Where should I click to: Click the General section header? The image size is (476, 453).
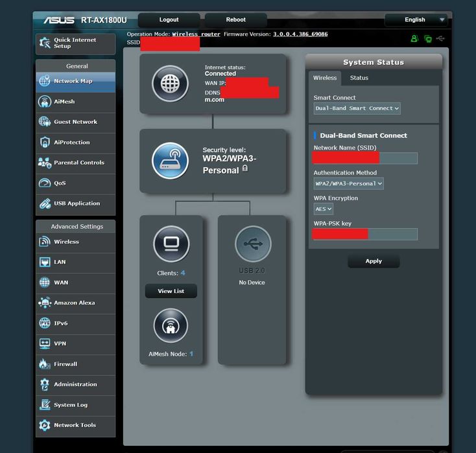click(x=77, y=66)
